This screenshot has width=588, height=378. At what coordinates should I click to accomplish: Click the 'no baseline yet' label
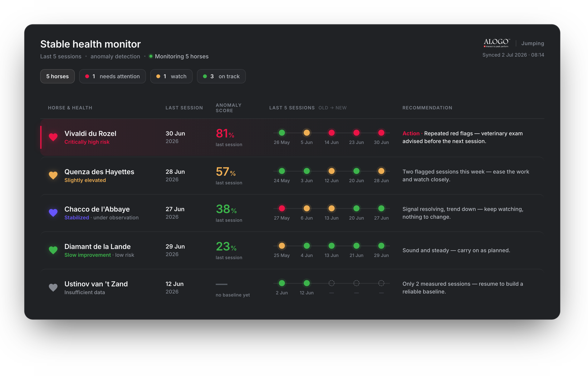tap(233, 295)
